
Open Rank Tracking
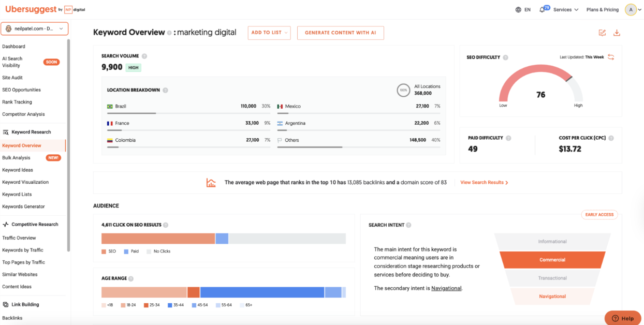click(x=17, y=102)
